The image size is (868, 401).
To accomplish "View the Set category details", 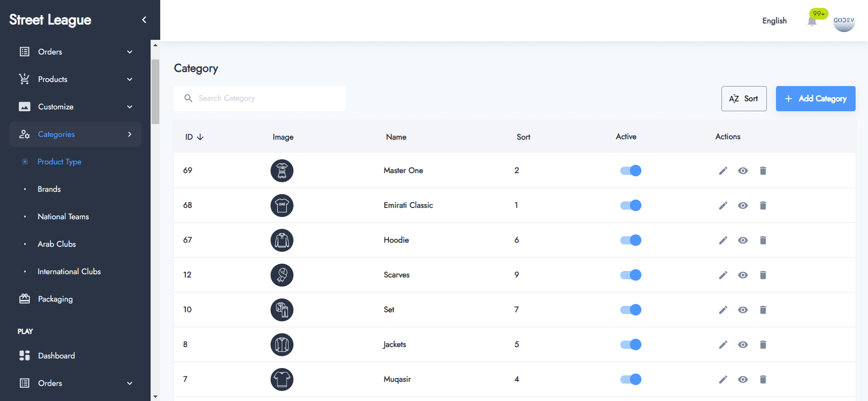I will tap(743, 310).
